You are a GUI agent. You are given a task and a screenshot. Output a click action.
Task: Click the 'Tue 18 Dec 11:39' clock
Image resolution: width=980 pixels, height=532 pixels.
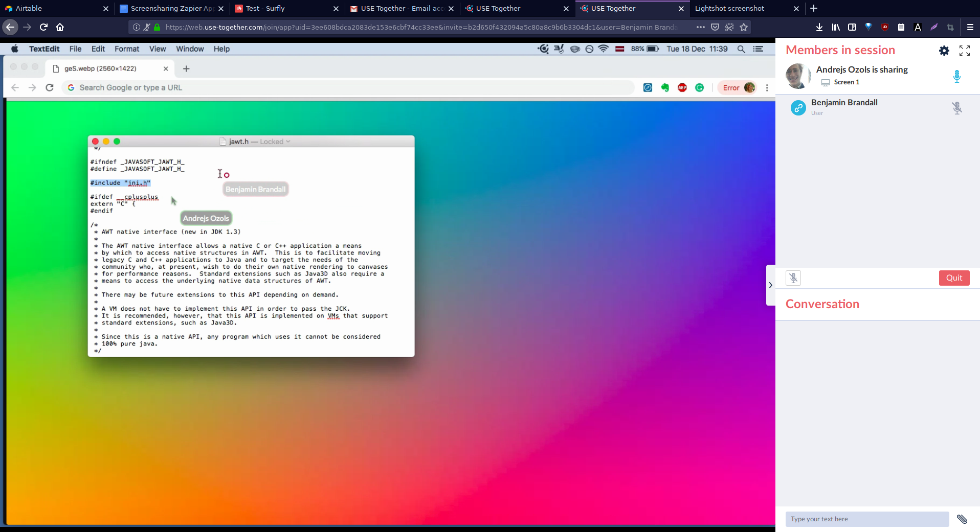(697, 49)
